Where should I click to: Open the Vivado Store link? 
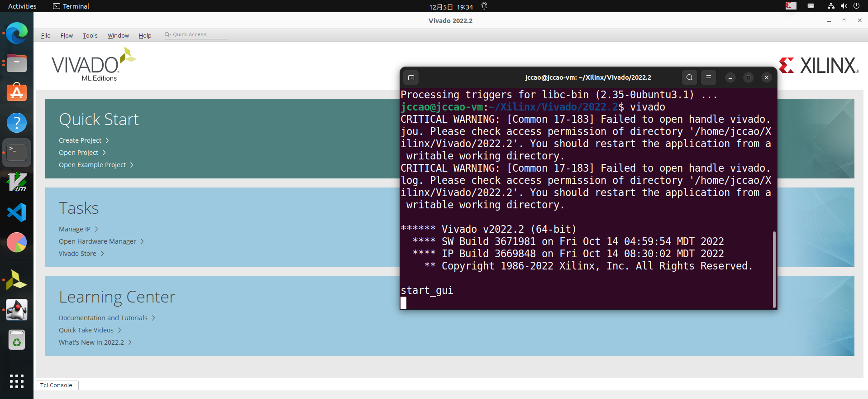tap(77, 254)
